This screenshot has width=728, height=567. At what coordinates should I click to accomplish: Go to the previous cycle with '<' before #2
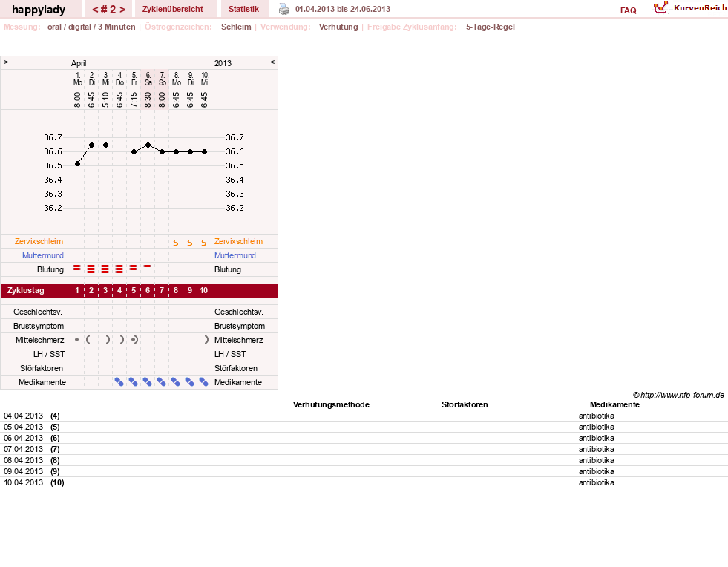coord(95,10)
